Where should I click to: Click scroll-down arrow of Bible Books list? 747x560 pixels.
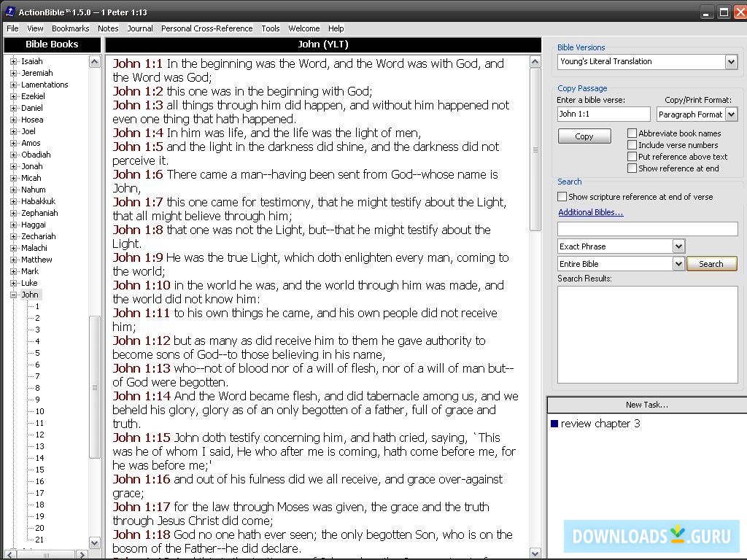click(95, 542)
